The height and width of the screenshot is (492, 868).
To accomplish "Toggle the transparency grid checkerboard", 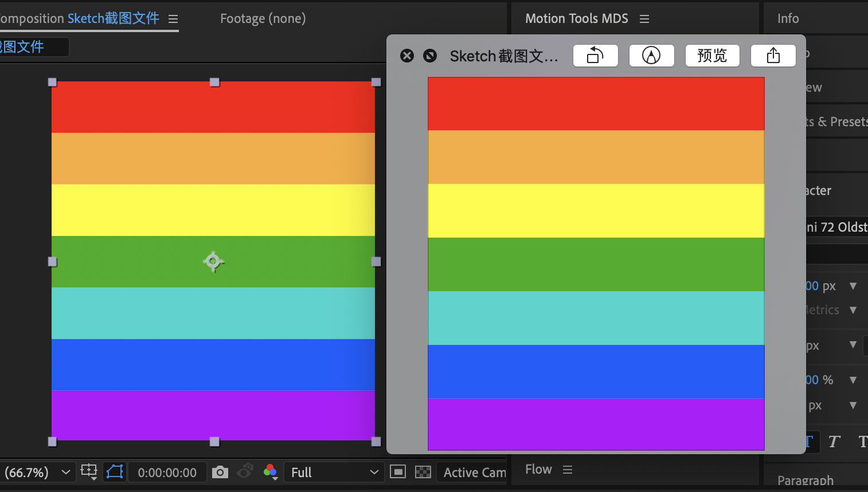I will pyautogui.click(x=423, y=472).
